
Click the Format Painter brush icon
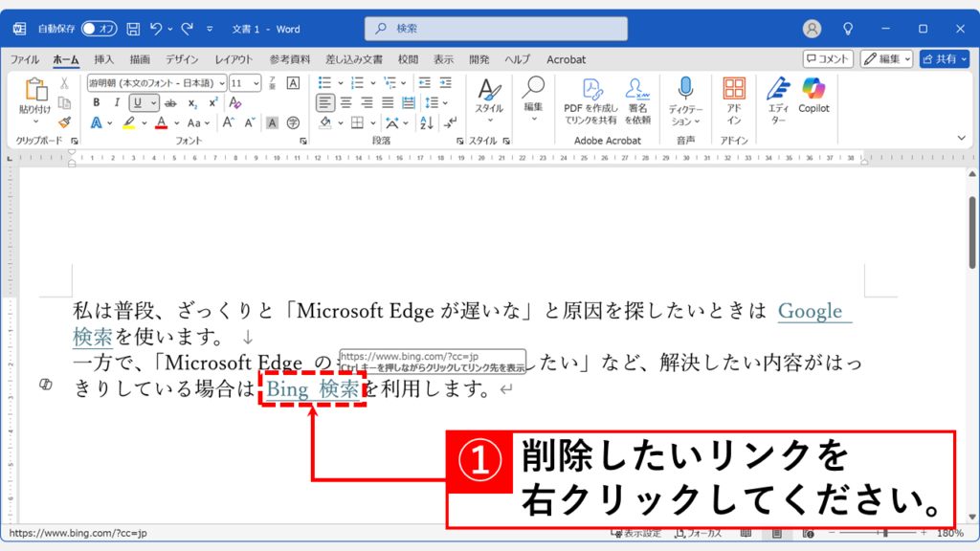64,122
